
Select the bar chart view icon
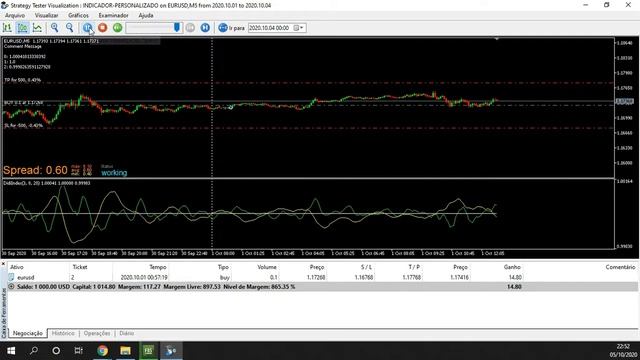7,28
